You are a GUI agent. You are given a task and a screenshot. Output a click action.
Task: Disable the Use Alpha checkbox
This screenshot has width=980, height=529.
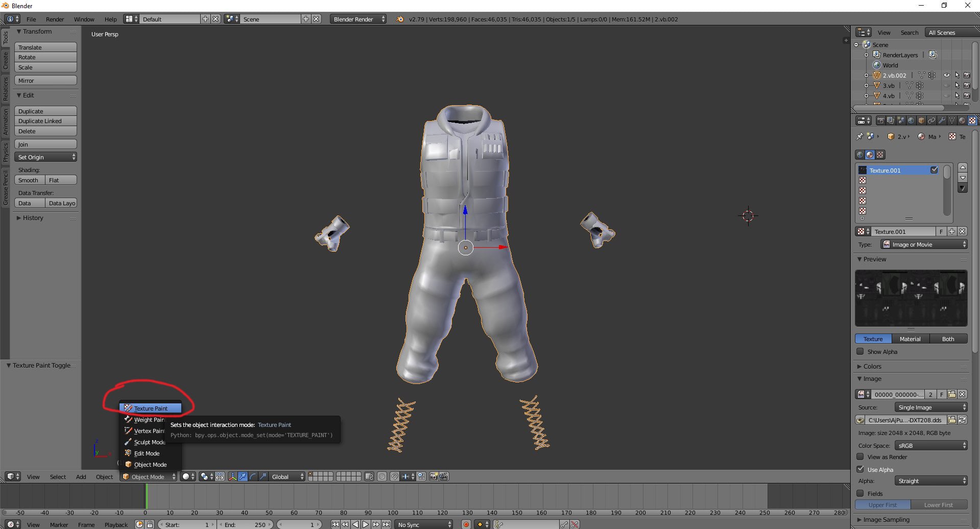pyautogui.click(x=860, y=469)
